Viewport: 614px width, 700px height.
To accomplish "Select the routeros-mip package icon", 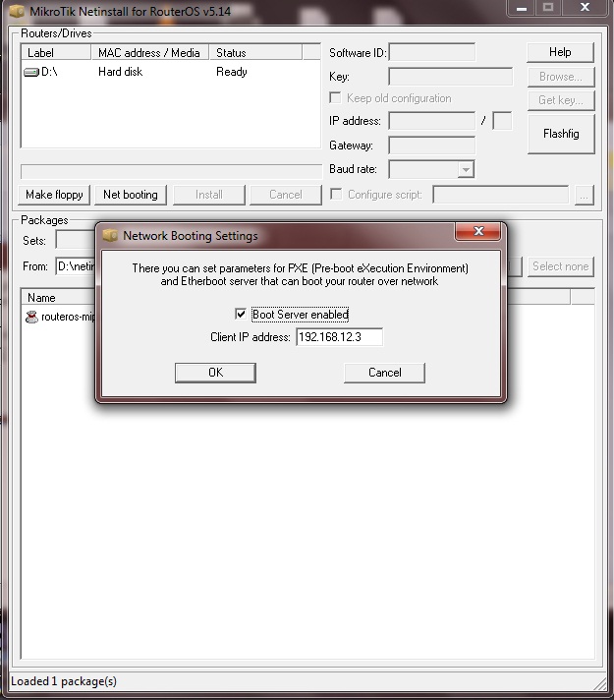I will point(31,317).
